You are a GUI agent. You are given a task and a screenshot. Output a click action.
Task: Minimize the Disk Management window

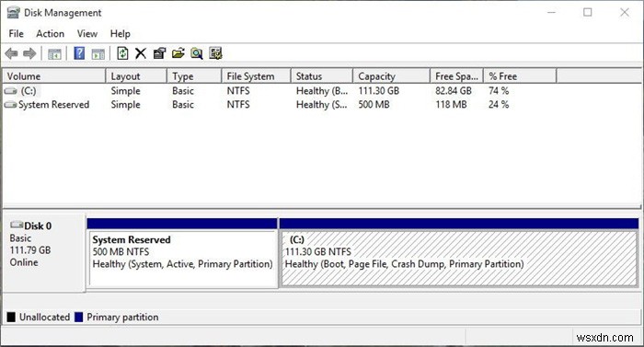pyautogui.click(x=552, y=12)
